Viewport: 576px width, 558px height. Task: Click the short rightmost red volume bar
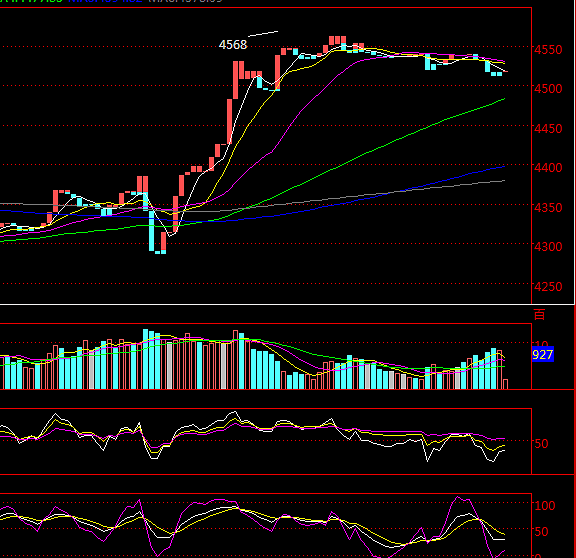click(505, 384)
